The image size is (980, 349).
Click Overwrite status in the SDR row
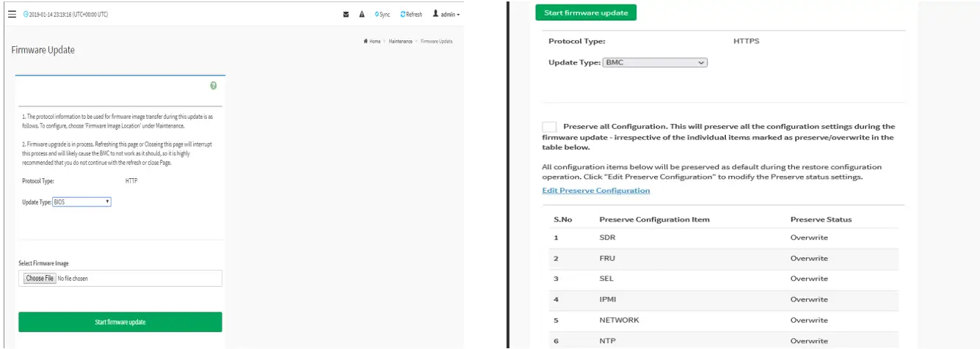click(x=809, y=238)
